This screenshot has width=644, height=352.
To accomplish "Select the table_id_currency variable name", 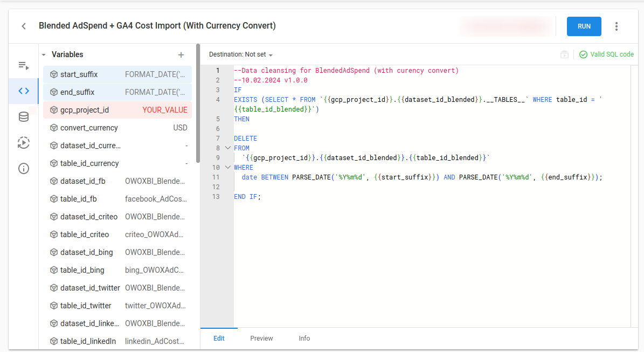I will point(89,163).
